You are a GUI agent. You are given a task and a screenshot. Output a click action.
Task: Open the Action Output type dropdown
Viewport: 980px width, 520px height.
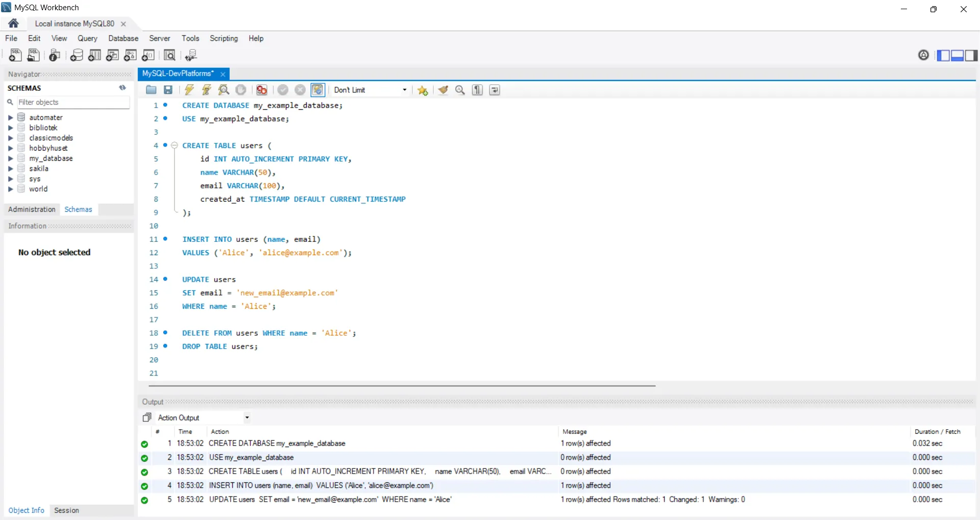[x=203, y=417]
